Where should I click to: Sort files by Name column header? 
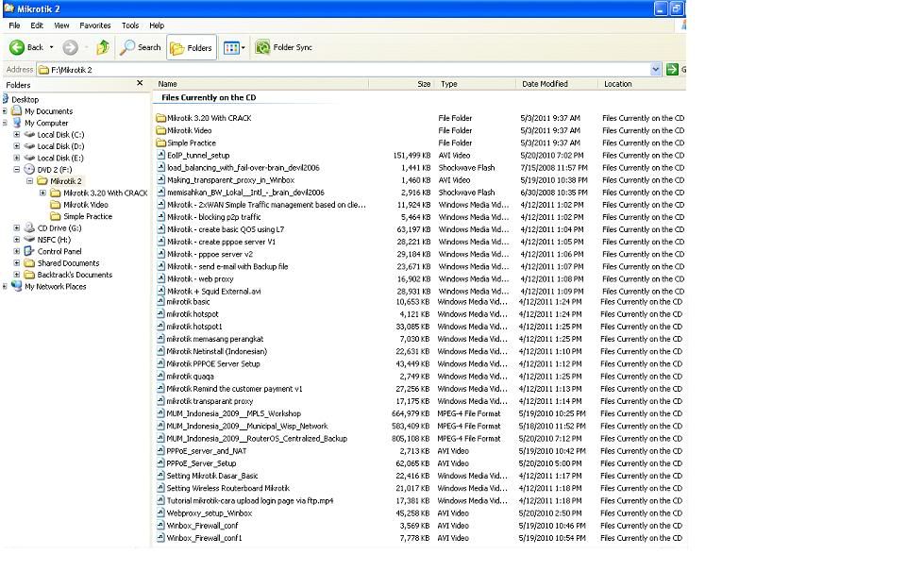260,84
